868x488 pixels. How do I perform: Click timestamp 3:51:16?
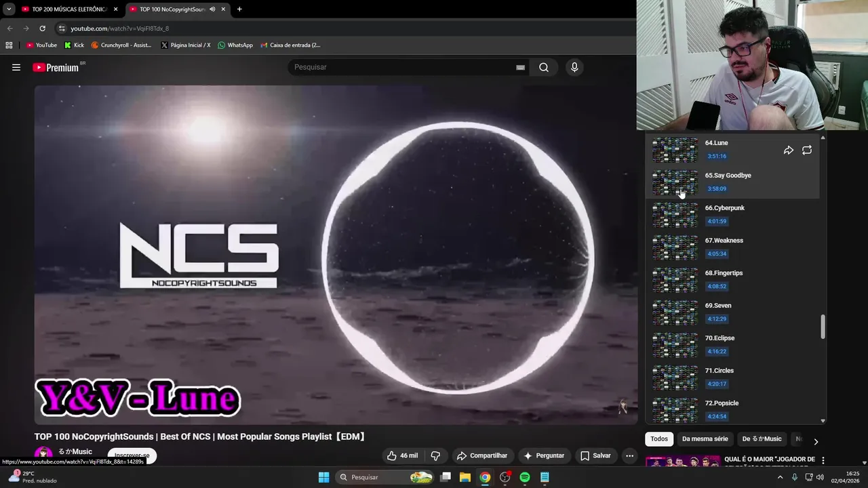coord(717,156)
